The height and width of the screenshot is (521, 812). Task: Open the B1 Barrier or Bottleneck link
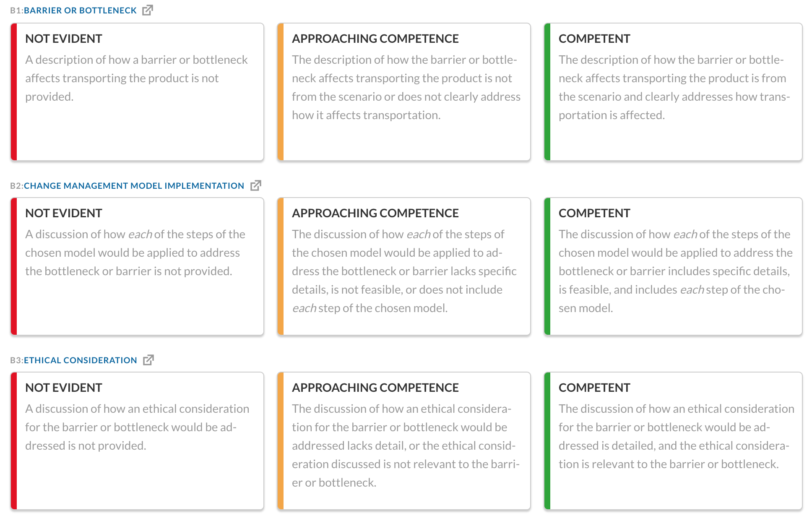point(80,10)
